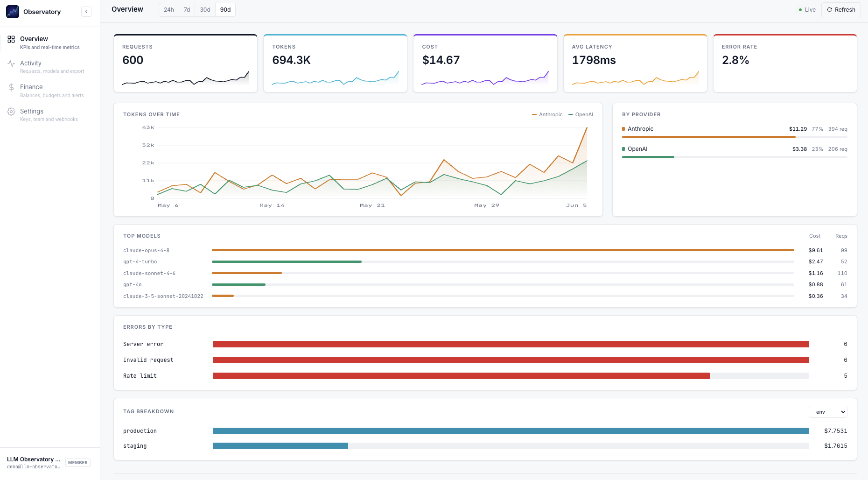
Task: Toggle the OpenAI legend in Tokens Over Time
Action: 581,114
